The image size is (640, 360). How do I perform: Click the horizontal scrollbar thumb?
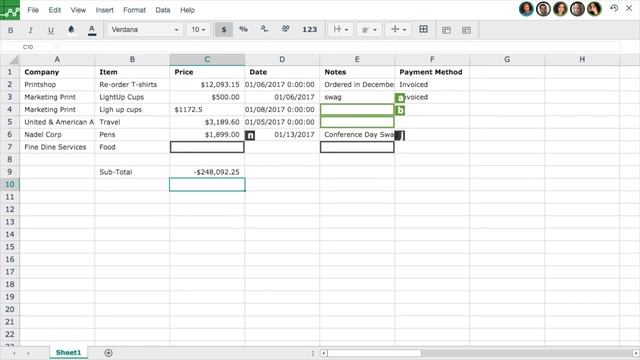374,353
